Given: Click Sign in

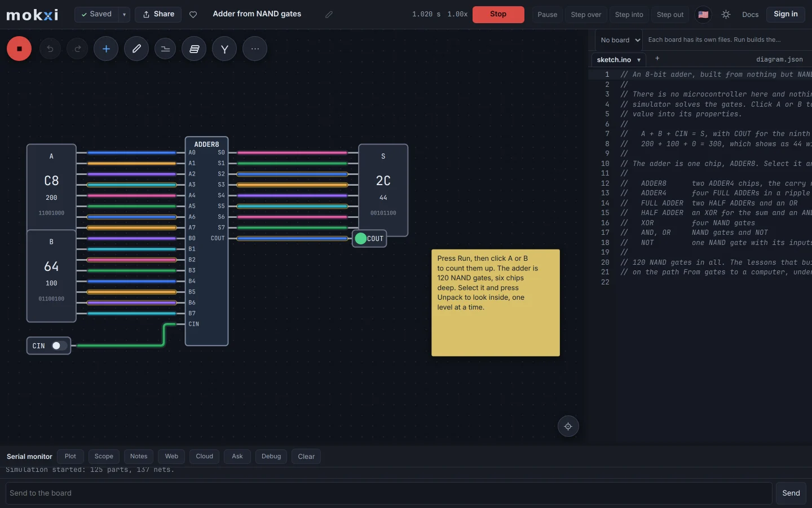Looking at the screenshot, I should coord(785,14).
